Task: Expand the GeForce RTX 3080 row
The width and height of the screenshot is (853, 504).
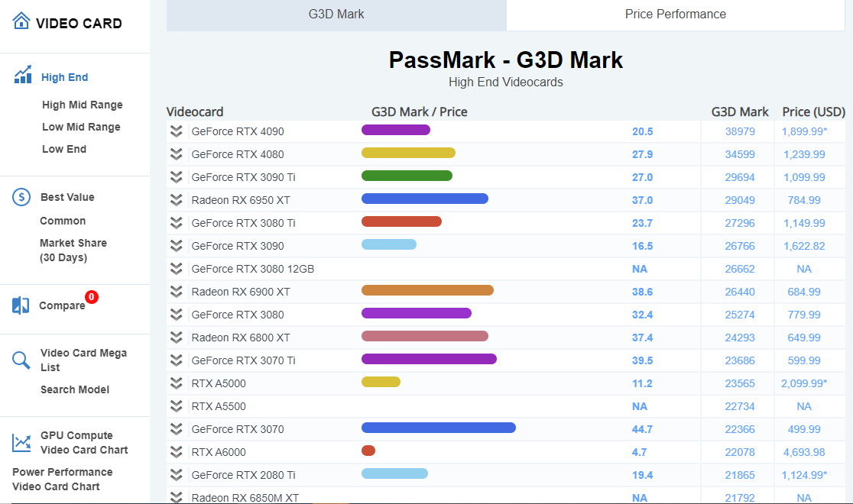Action: point(176,315)
